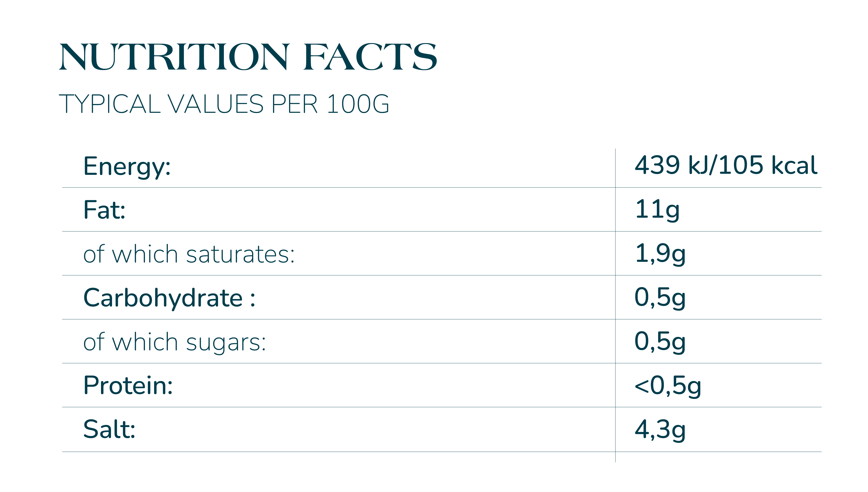The width and height of the screenshot is (868, 492).
Task: Select the 439 kJ energy figure
Action: tap(672, 166)
